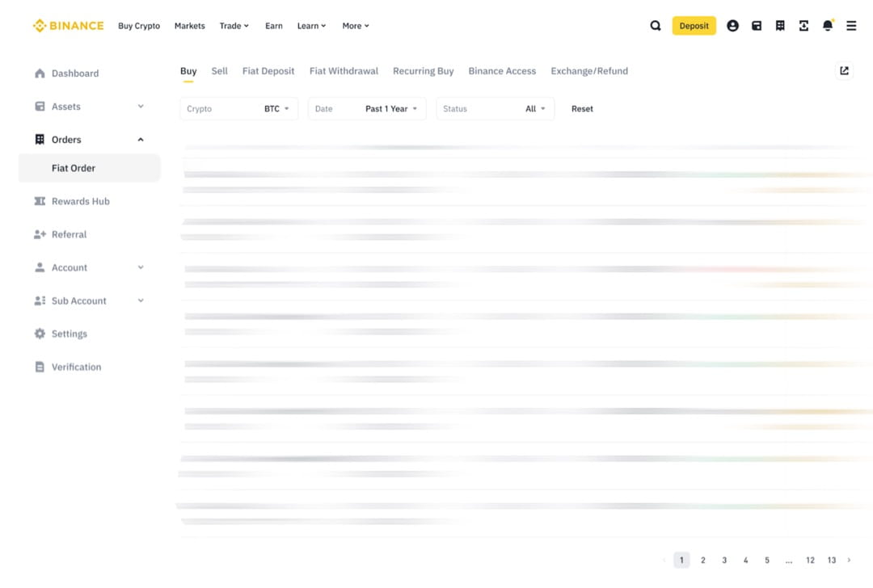The width and height of the screenshot is (873, 588).
Task: Open the wallet icon in header
Action: 757,26
